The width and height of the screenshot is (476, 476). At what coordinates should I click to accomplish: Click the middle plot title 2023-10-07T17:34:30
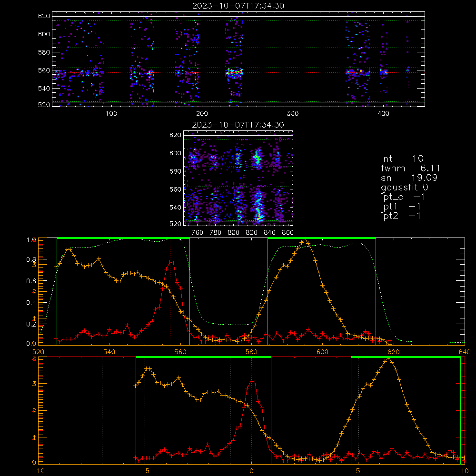[x=238, y=125]
